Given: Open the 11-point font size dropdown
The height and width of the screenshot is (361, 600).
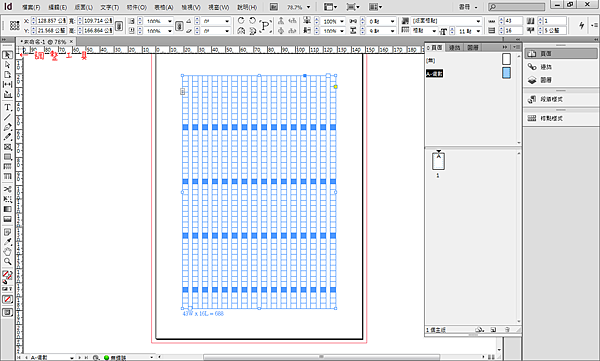Looking at the screenshot, I should pyautogui.click(x=478, y=31).
